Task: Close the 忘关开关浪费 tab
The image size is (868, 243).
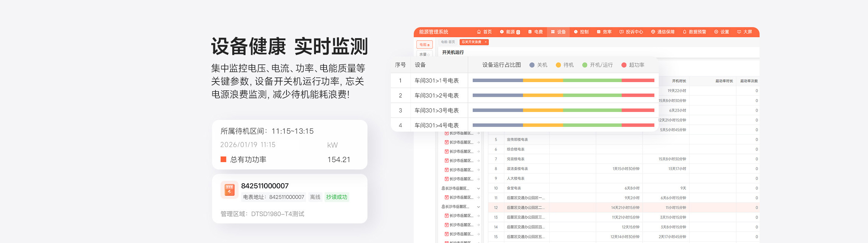Action: (485, 42)
